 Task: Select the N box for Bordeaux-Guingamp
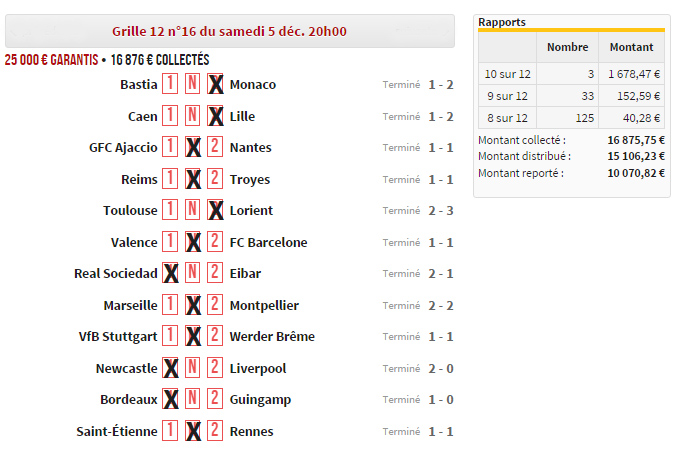coord(193,399)
